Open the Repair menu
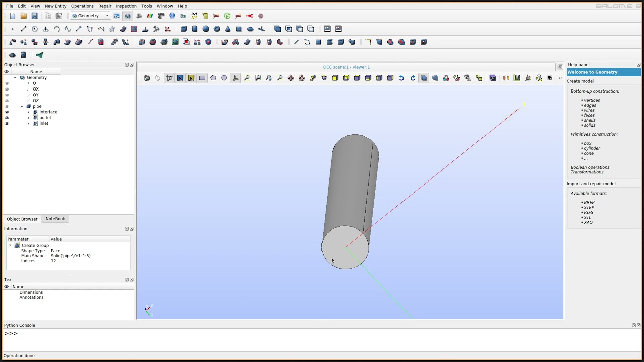 coord(105,6)
